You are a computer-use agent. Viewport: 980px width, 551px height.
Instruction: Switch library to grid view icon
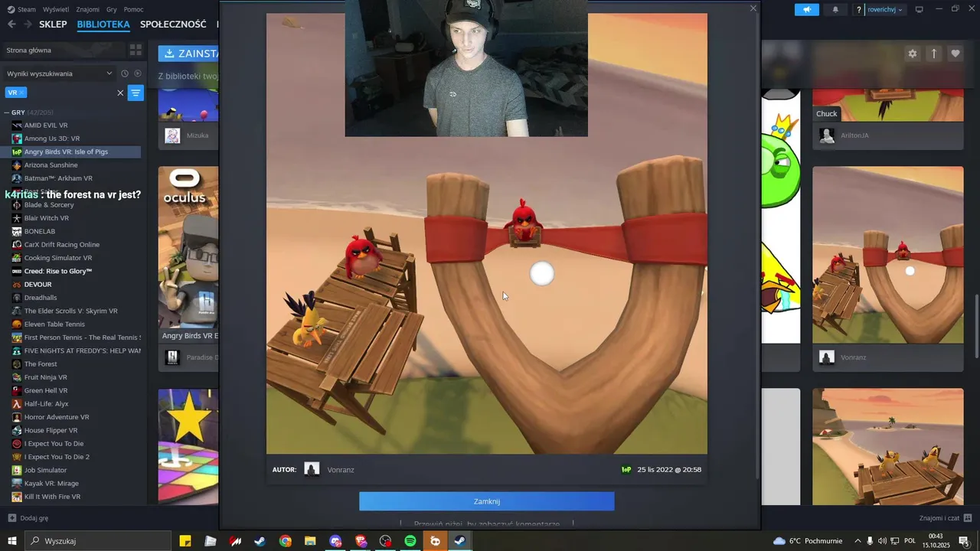[136, 51]
